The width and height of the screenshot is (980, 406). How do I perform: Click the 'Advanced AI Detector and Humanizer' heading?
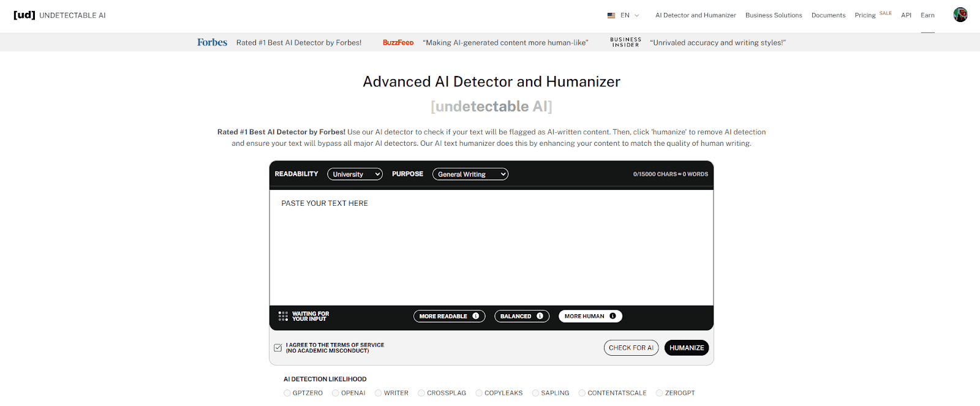coord(491,81)
